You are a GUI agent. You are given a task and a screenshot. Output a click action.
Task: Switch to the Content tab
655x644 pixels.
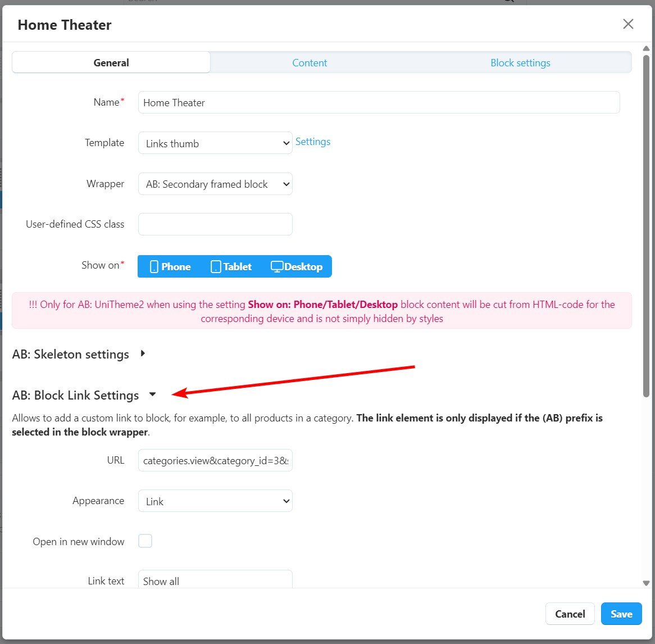pyautogui.click(x=310, y=63)
